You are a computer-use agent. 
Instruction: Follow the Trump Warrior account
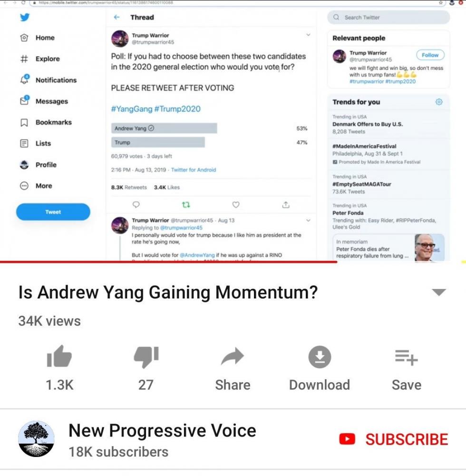click(430, 55)
